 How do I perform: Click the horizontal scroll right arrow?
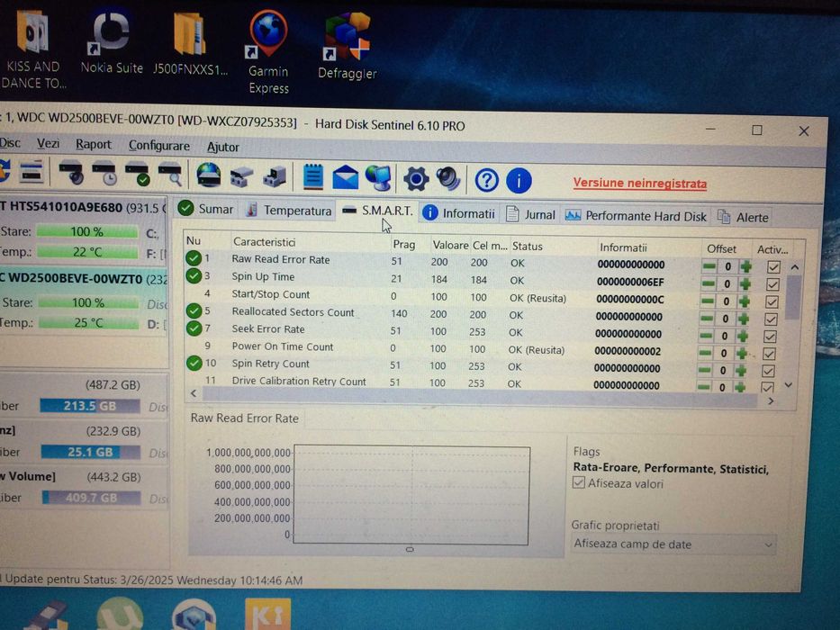(x=771, y=400)
